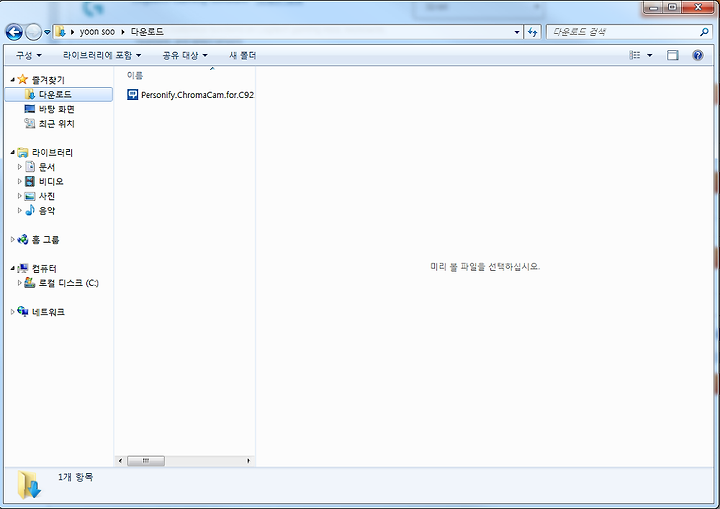
Task: Open the '라이브러리에 포함' menu
Action: click(102, 55)
